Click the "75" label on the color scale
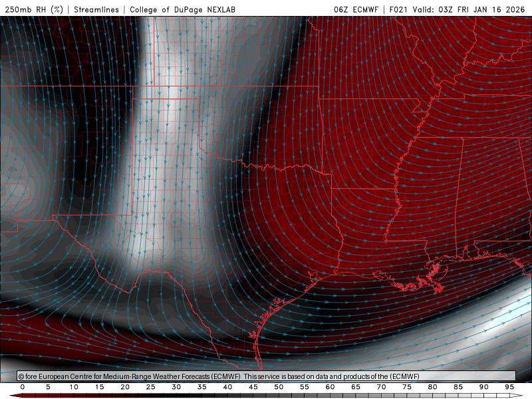Viewport: 532px width, 399px height. [x=407, y=387]
